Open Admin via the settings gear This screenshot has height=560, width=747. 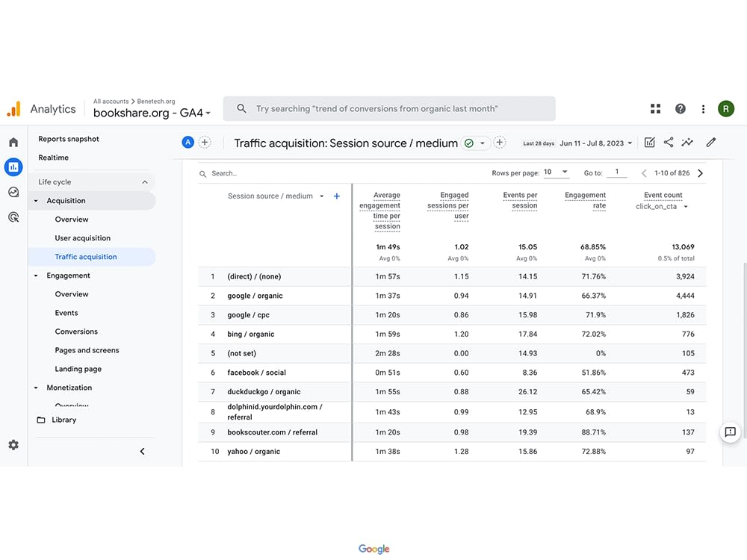pyautogui.click(x=13, y=444)
